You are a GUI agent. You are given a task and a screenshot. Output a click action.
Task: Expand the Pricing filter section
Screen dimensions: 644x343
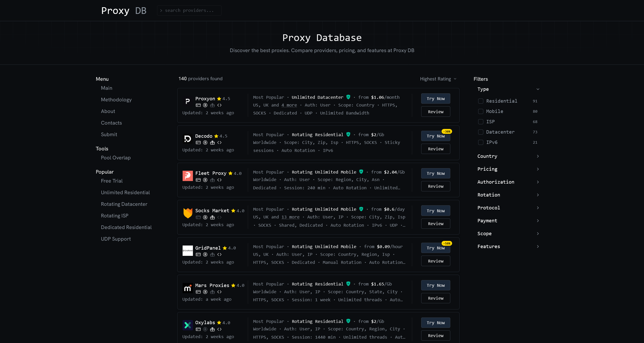(x=508, y=169)
